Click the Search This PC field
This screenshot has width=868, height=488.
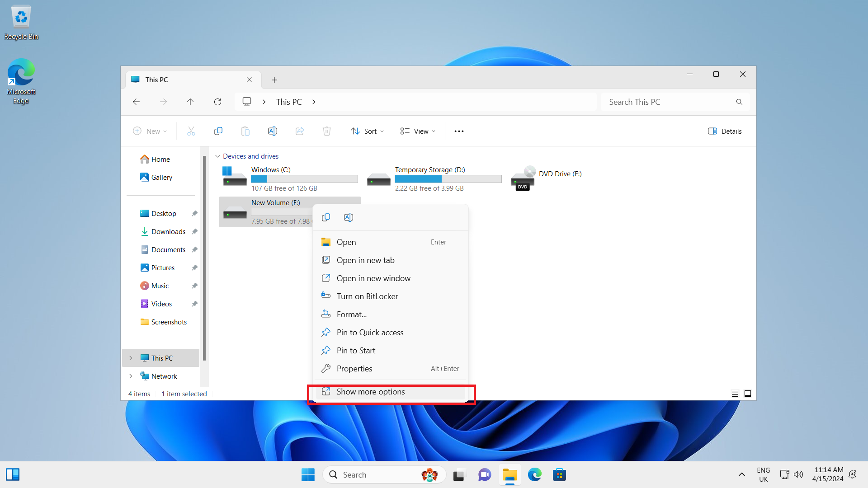click(669, 102)
